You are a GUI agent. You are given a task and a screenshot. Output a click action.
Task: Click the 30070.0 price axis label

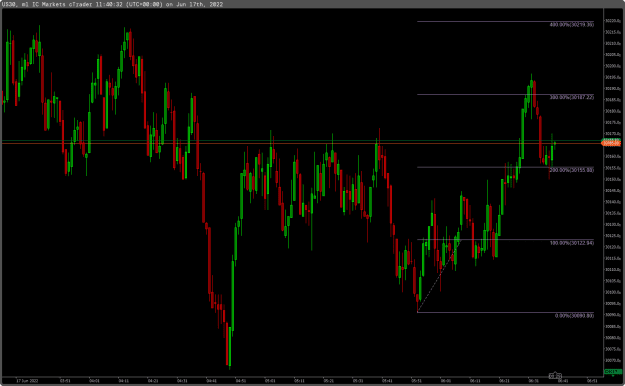click(613, 360)
